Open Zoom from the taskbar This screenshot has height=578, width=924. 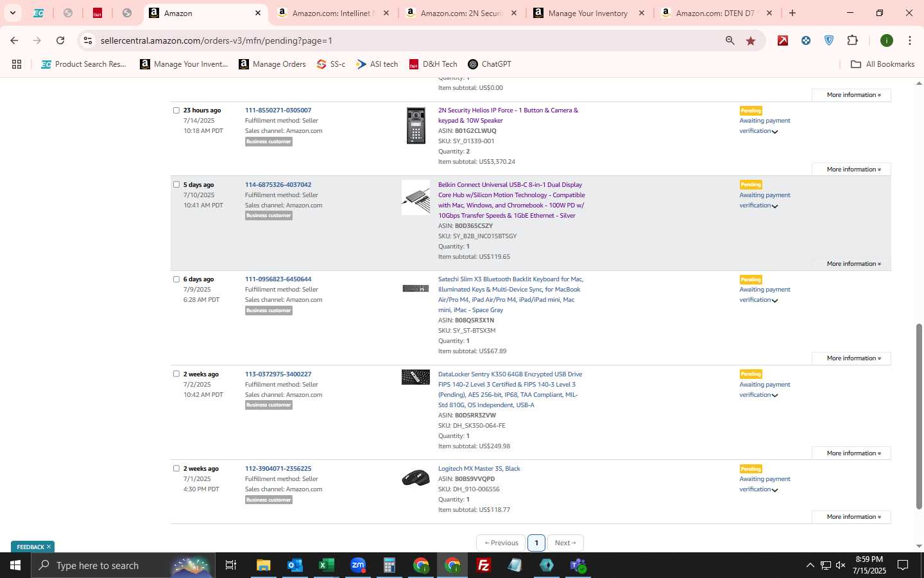pos(357,565)
